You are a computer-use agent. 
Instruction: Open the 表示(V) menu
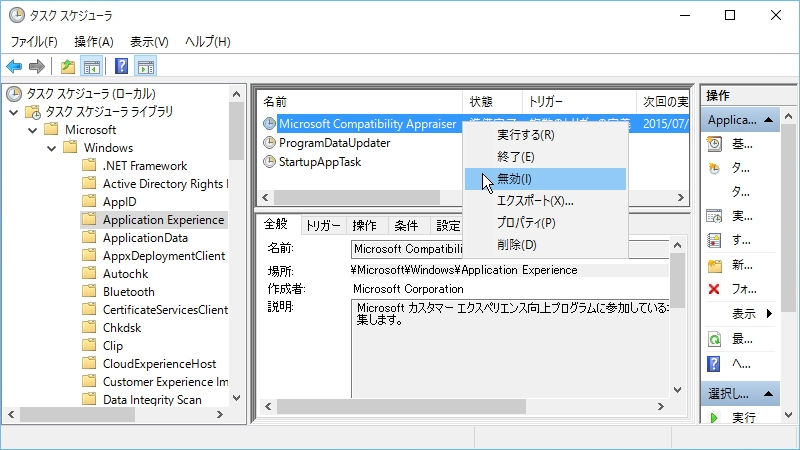pyautogui.click(x=149, y=41)
